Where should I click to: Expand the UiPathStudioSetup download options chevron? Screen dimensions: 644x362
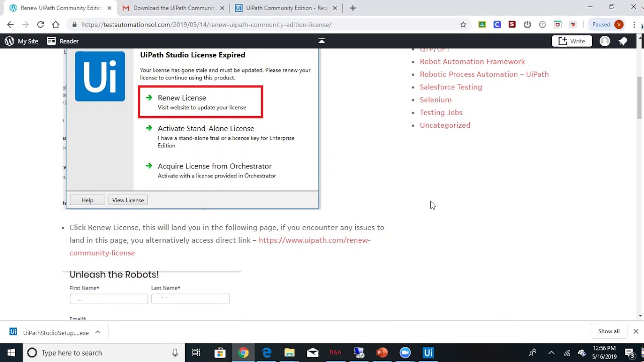tap(98, 332)
